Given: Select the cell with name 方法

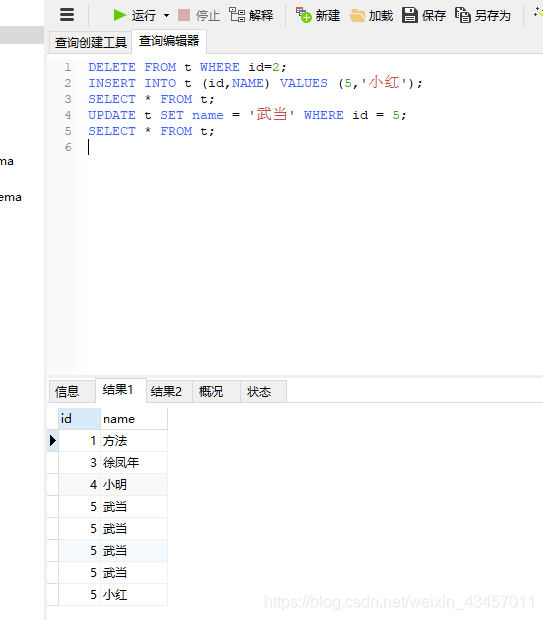Looking at the screenshot, I should (x=134, y=440).
